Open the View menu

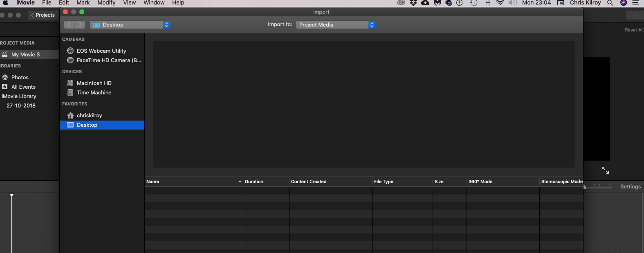[129, 3]
